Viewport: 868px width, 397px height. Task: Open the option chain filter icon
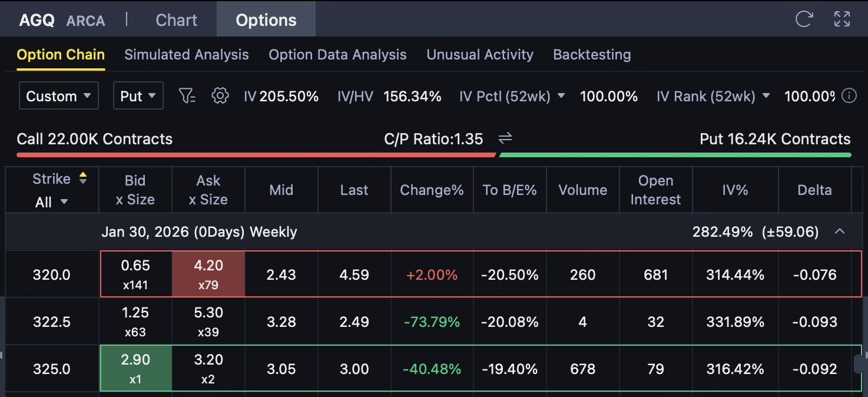pyautogui.click(x=187, y=95)
